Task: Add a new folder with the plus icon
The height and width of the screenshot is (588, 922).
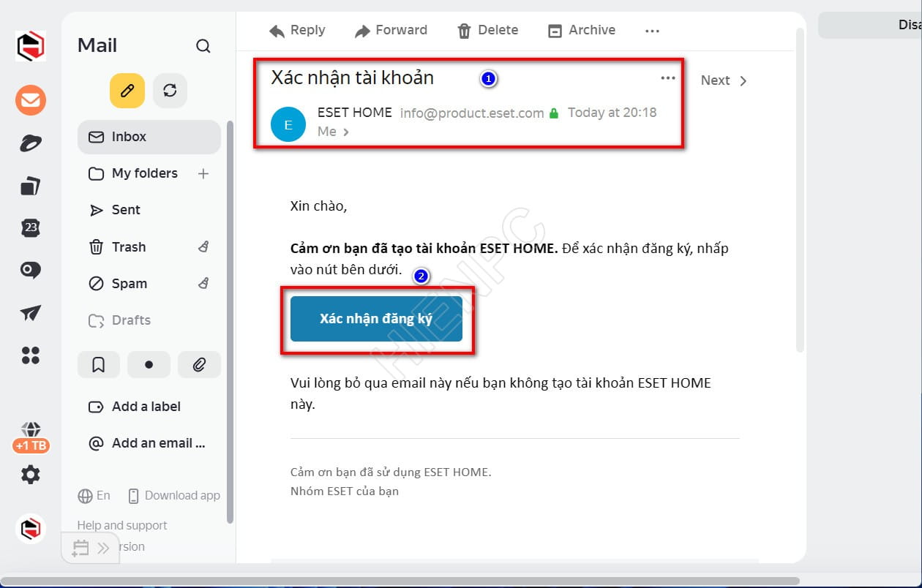Action: (x=203, y=173)
